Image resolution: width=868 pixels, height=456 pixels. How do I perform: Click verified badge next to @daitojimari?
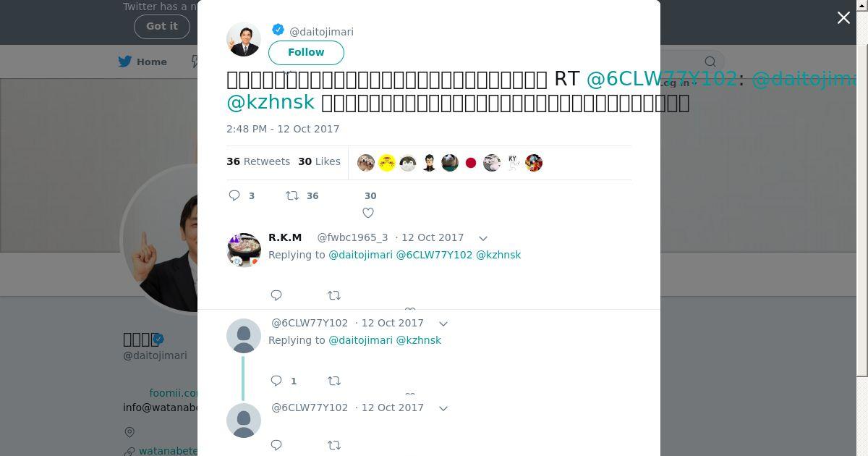click(278, 30)
